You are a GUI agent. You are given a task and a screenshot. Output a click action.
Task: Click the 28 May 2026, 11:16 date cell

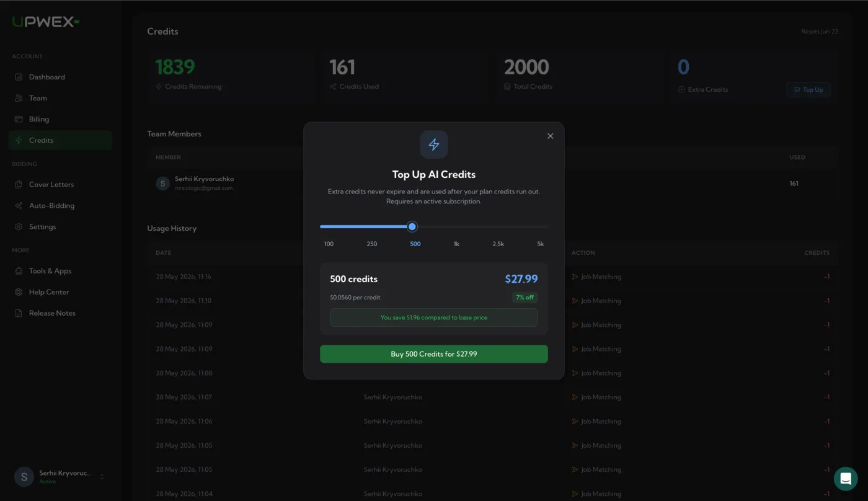tap(184, 277)
